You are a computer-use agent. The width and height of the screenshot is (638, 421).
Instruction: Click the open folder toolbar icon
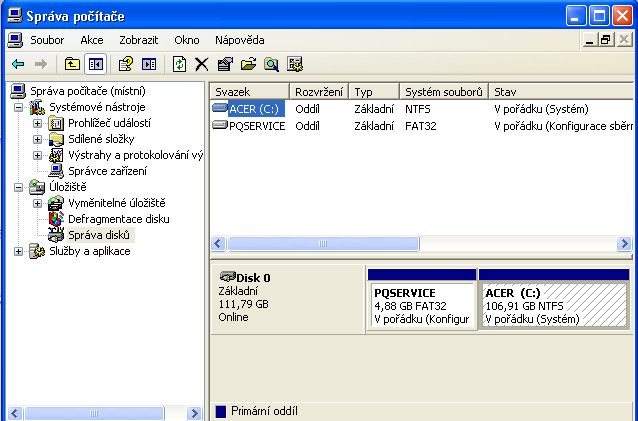248,64
